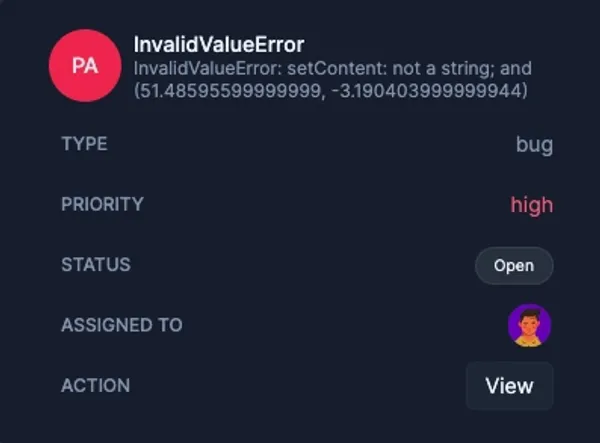Viewport: 600px width, 443px height.
Task: Click the assigned user's avatar picture
Action: (529, 326)
